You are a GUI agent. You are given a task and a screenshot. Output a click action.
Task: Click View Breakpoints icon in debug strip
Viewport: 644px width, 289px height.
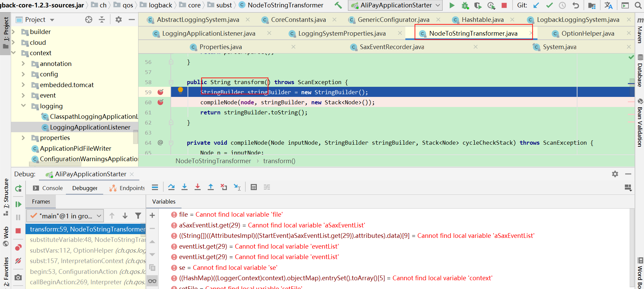(18, 248)
